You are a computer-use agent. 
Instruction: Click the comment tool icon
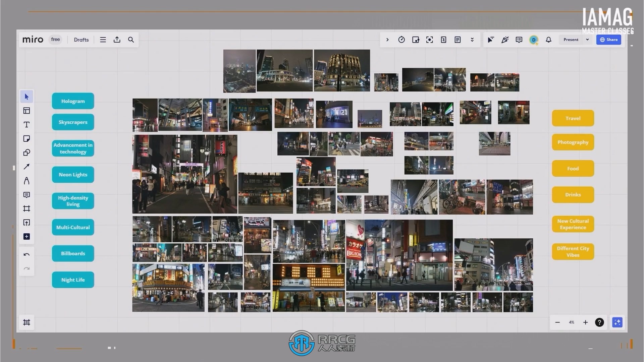(x=26, y=195)
